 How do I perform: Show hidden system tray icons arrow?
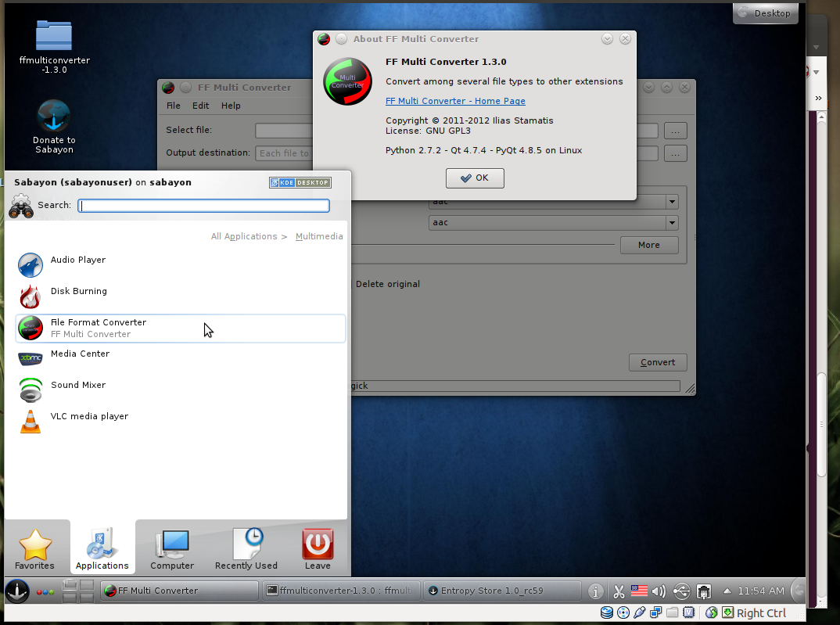pos(727,591)
